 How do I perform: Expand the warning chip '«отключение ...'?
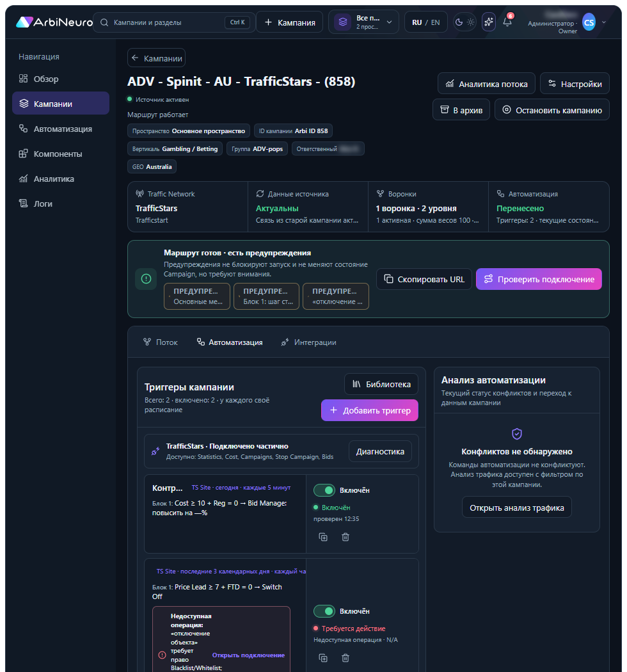(x=335, y=296)
